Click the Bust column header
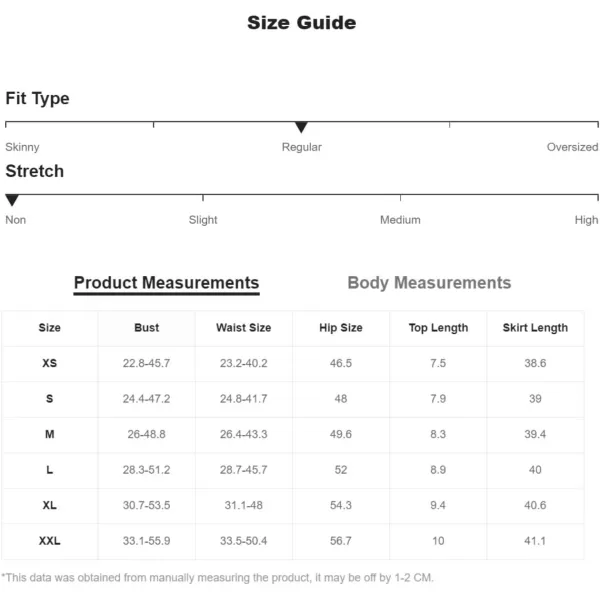The height and width of the screenshot is (600, 600). [146, 328]
